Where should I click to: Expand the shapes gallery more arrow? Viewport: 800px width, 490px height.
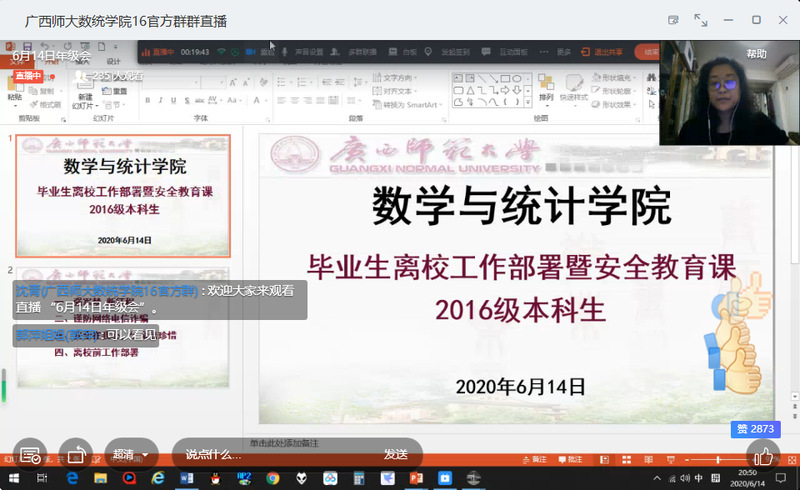pos(528,102)
